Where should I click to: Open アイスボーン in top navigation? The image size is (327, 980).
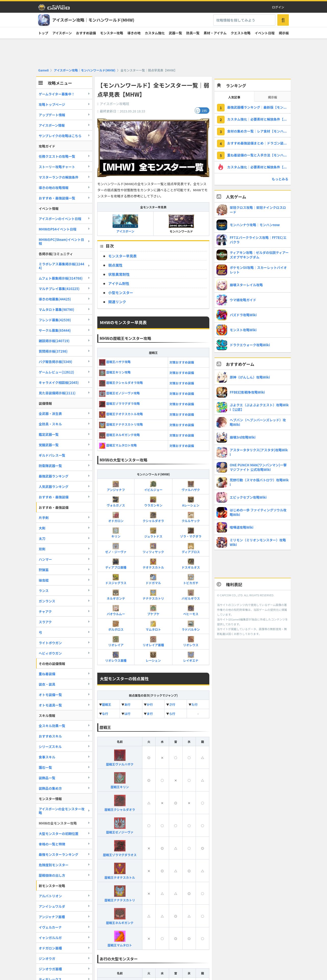click(x=62, y=33)
